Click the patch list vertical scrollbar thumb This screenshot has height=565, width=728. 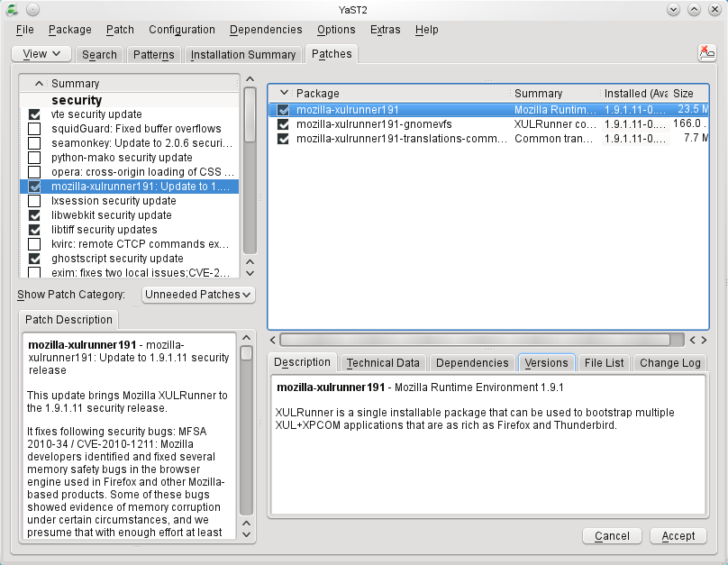tap(250, 114)
